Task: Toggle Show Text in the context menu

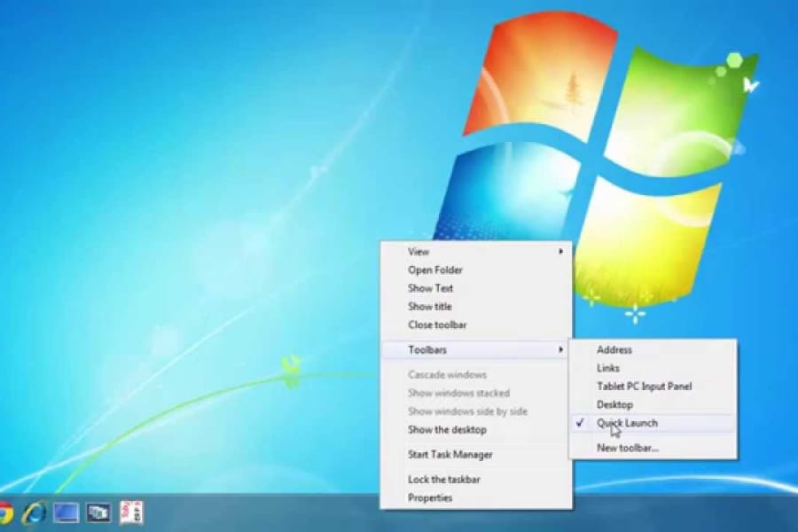Action: 476,288
